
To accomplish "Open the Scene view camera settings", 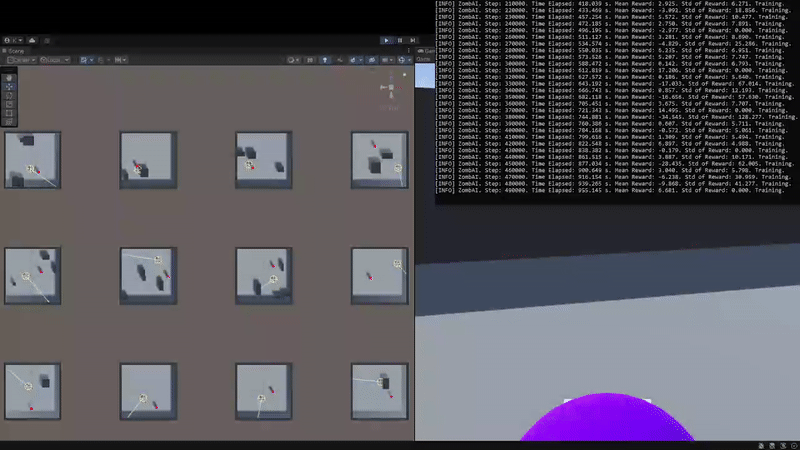I will coord(385,60).
